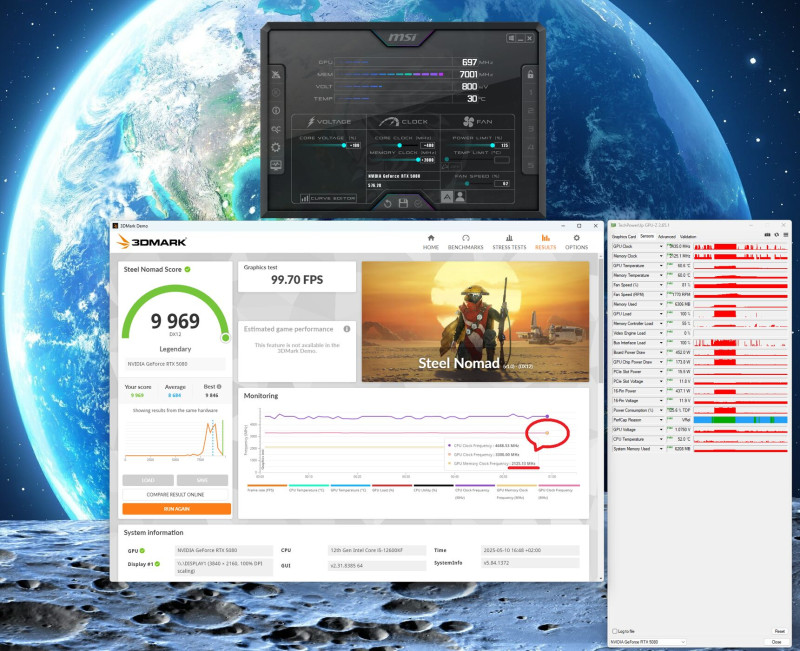Click the GPU-Z refresh icon
Screen dimensions: 800x651
(x=777, y=235)
